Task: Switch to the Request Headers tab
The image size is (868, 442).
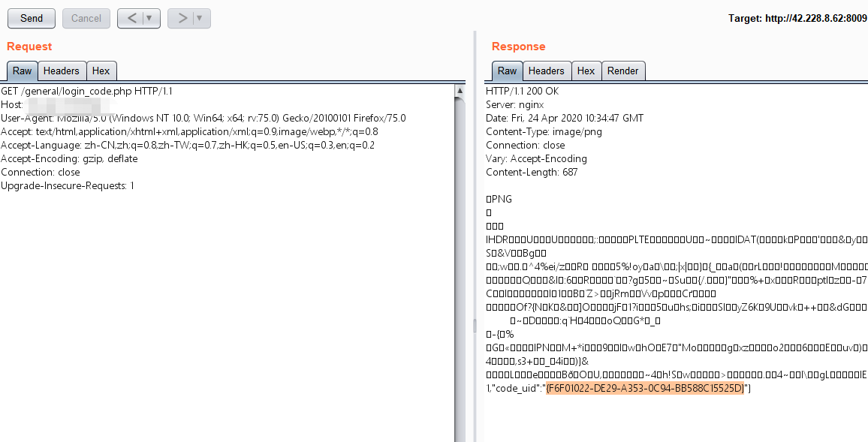Action: [62, 71]
